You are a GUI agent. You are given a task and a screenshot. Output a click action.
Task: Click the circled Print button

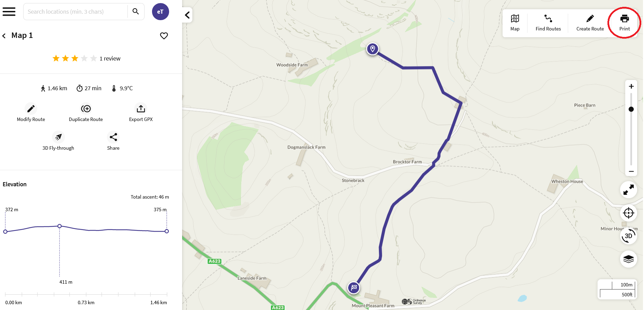(x=624, y=22)
